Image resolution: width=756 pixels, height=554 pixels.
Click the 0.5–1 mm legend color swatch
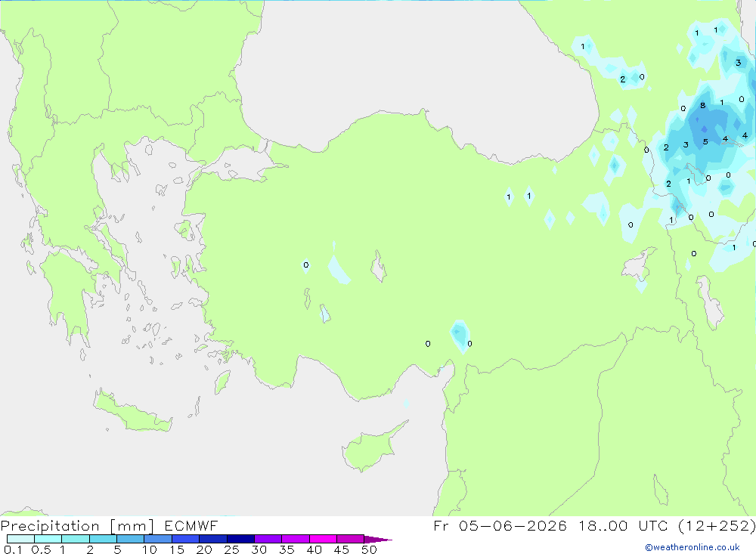pos(48,539)
